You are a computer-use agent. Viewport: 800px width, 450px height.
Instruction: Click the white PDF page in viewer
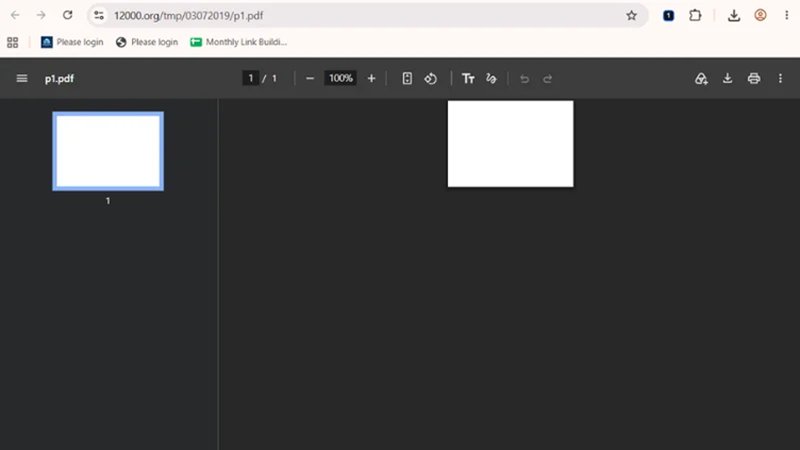click(x=510, y=144)
